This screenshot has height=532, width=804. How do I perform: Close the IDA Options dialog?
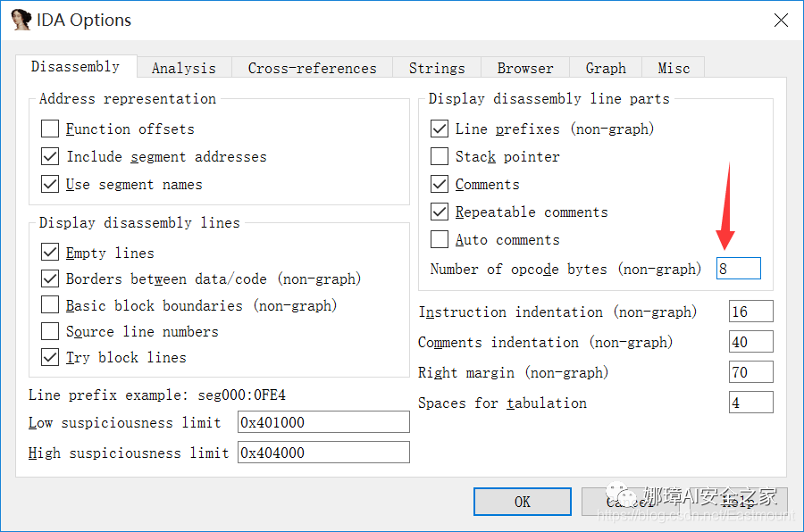coord(781,20)
